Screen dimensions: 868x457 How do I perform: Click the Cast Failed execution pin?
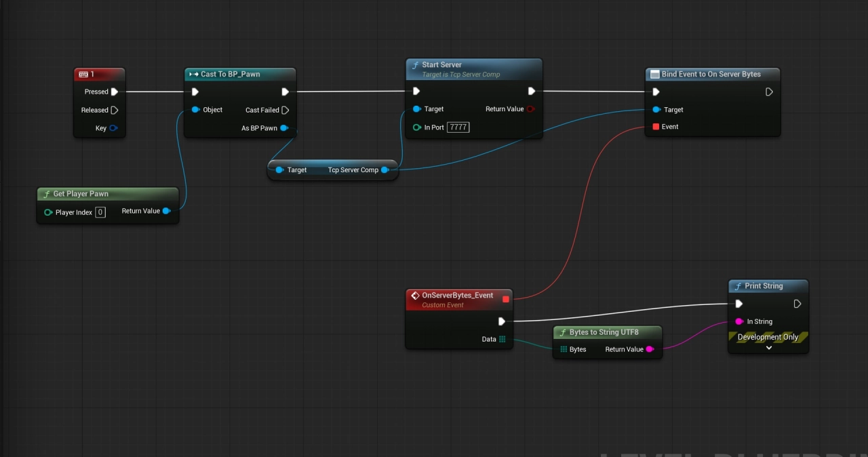click(x=285, y=110)
